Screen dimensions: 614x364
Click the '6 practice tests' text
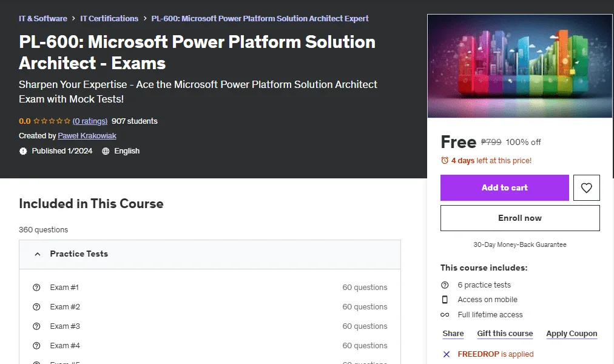pyautogui.click(x=484, y=285)
